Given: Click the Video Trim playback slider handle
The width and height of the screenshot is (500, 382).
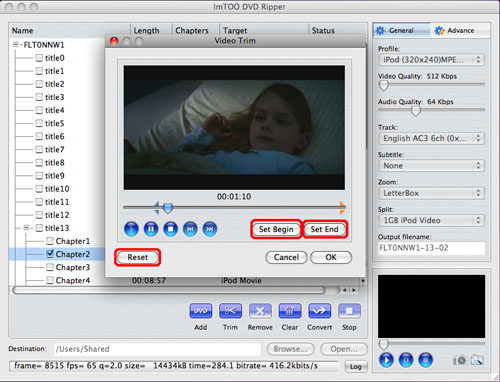Looking at the screenshot, I should pyautogui.click(x=168, y=208).
